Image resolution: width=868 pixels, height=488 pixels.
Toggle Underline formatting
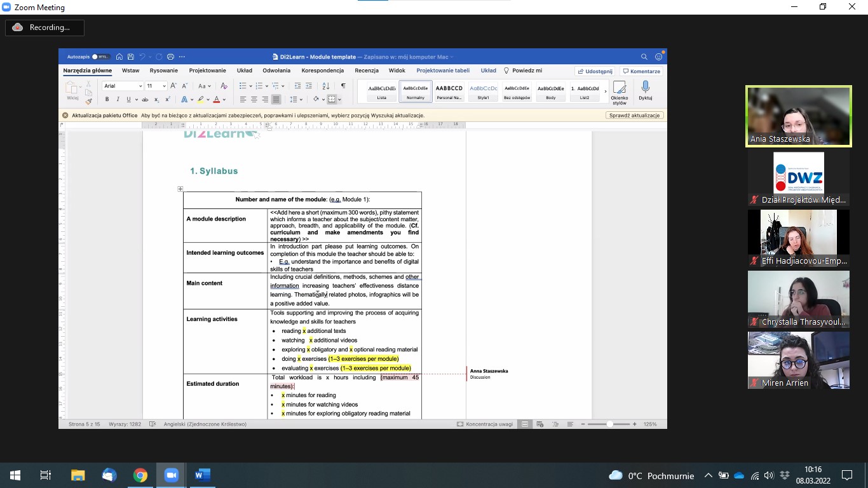tap(128, 99)
